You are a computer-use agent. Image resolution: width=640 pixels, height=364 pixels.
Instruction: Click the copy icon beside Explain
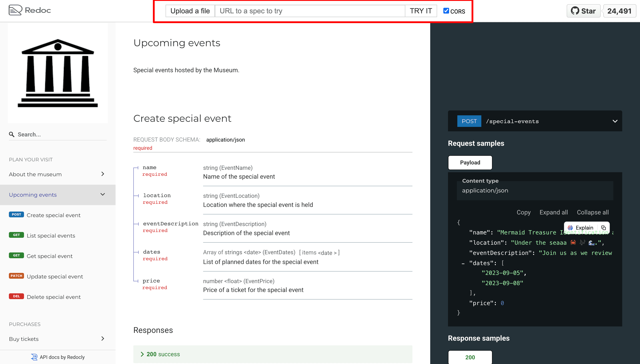pos(603,228)
